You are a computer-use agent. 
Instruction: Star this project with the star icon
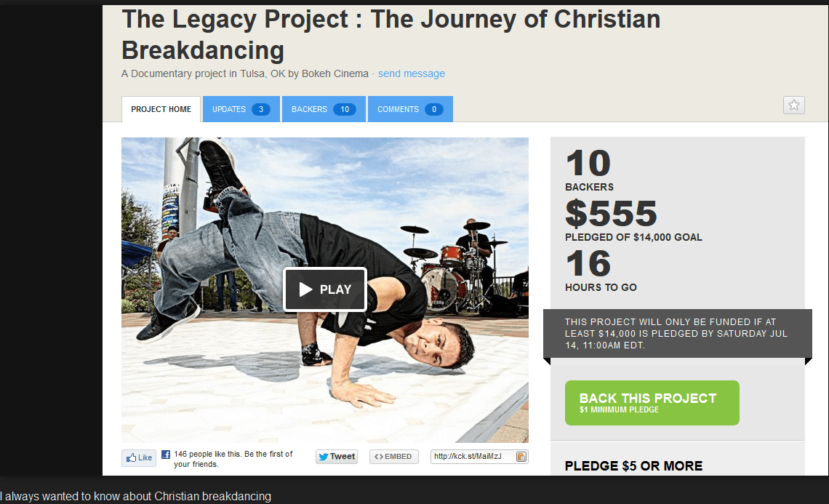pyautogui.click(x=793, y=105)
